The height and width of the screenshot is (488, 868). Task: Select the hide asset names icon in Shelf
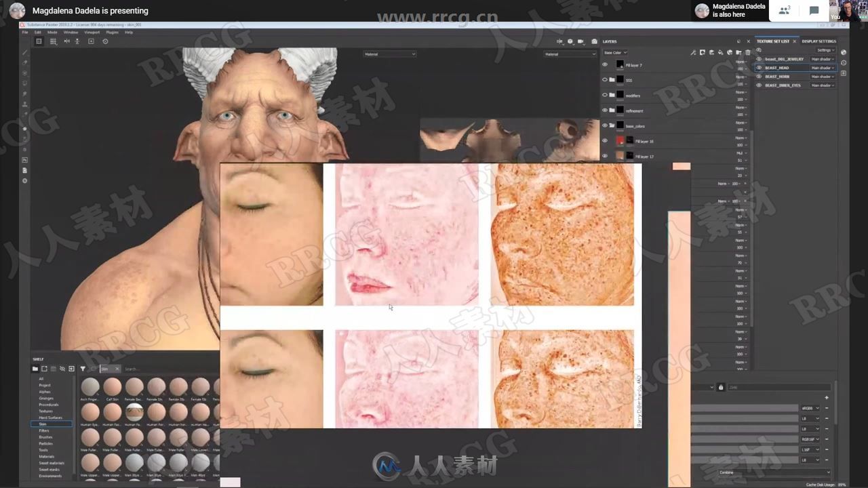coord(63,368)
